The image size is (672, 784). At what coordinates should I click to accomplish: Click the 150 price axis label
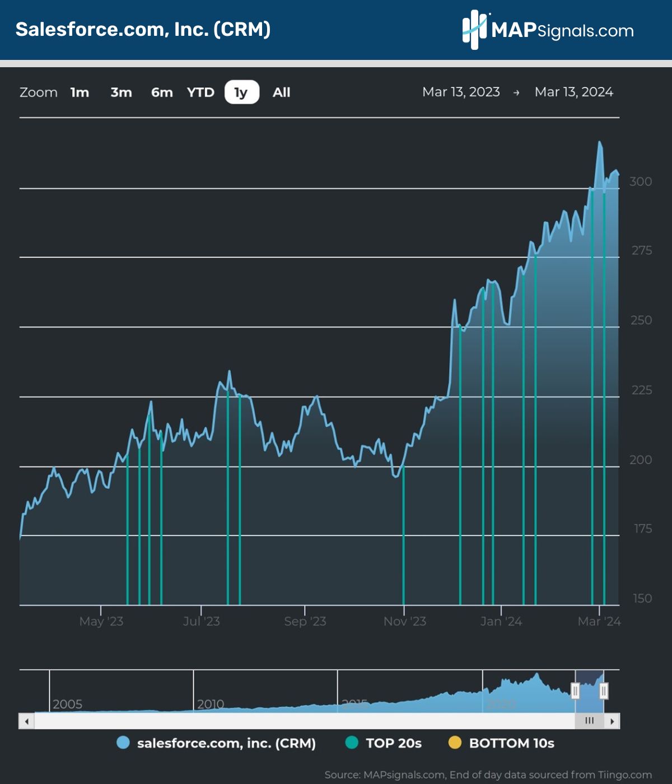coord(642,599)
